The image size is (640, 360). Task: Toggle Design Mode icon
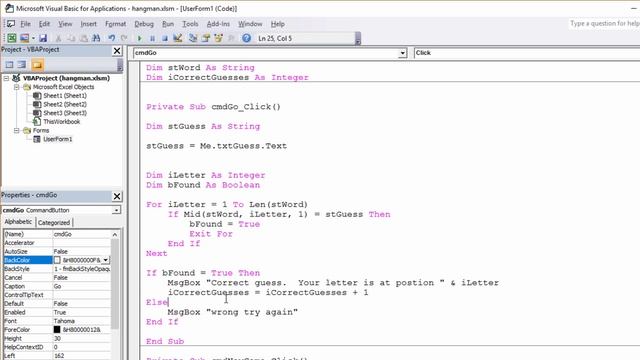tap(178, 38)
